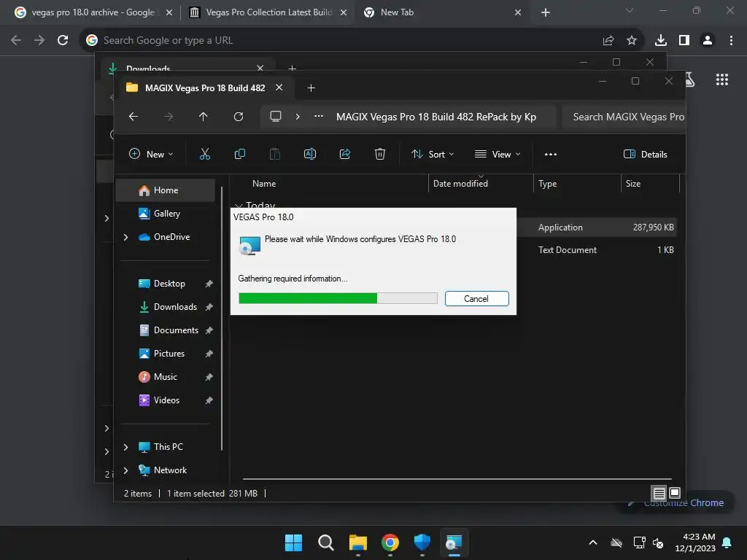The image size is (747, 560).
Task: Click the Share icon in Explorer toolbar
Action: [345, 154]
